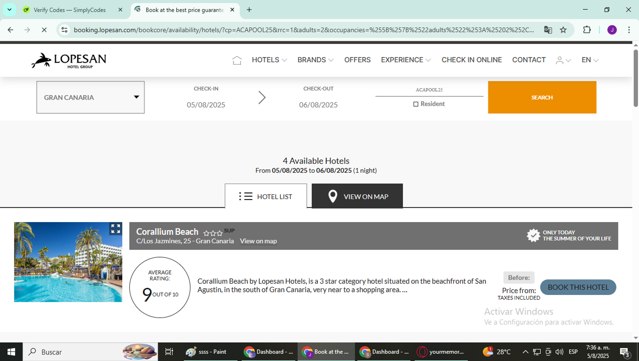Open the Windows Start menu
This screenshot has height=361, width=639.
pos(11,352)
